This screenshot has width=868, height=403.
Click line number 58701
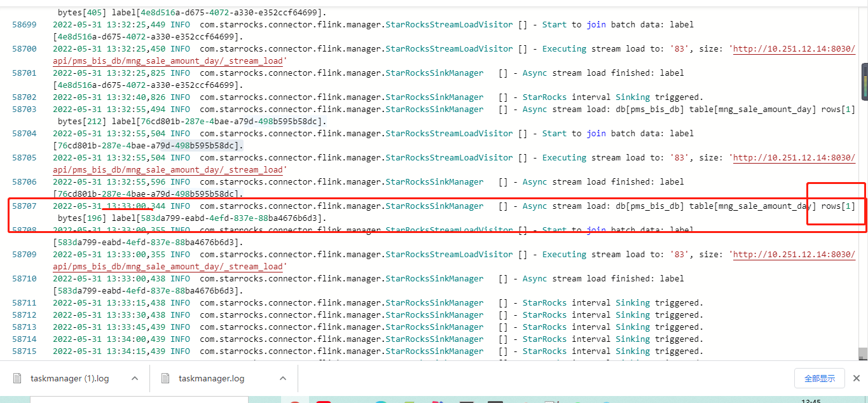click(24, 73)
